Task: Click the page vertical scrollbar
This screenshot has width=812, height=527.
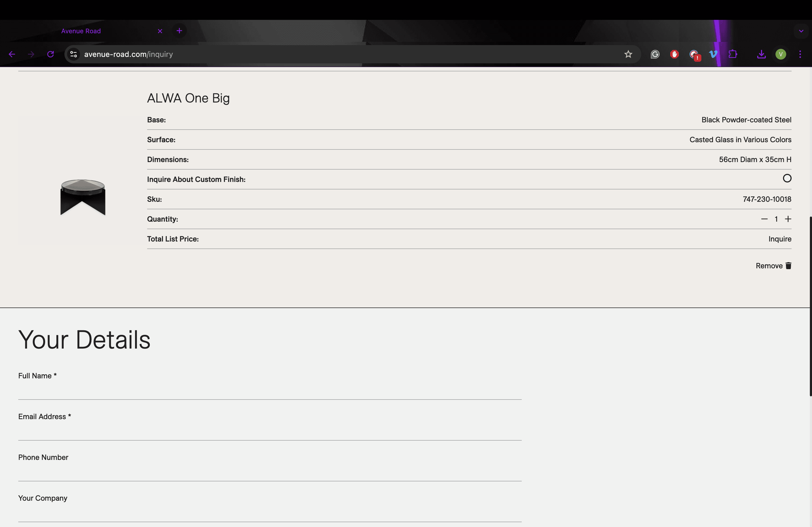Action: 810,306
